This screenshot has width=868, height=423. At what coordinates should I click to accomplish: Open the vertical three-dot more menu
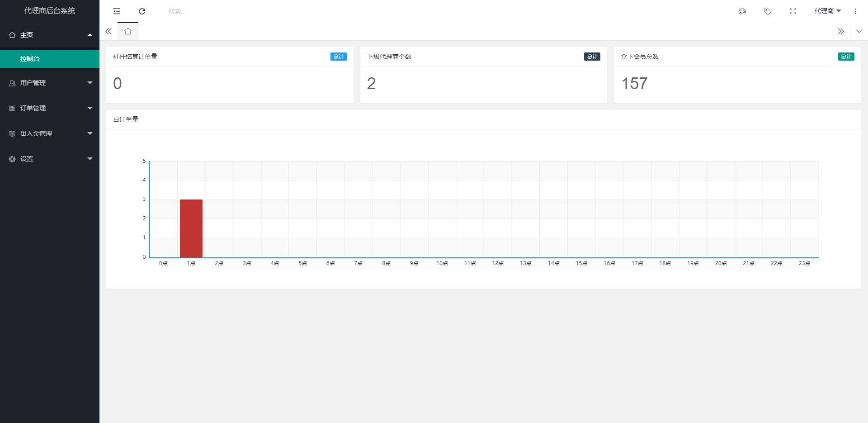(855, 11)
